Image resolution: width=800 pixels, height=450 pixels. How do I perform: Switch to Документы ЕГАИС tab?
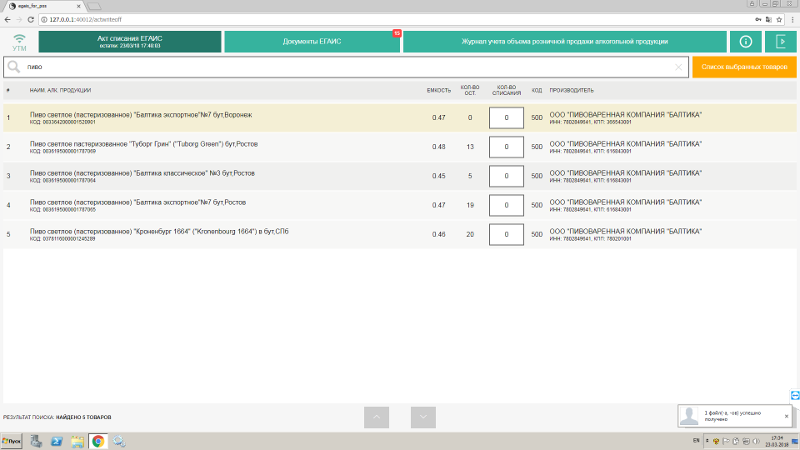(312, 42)
